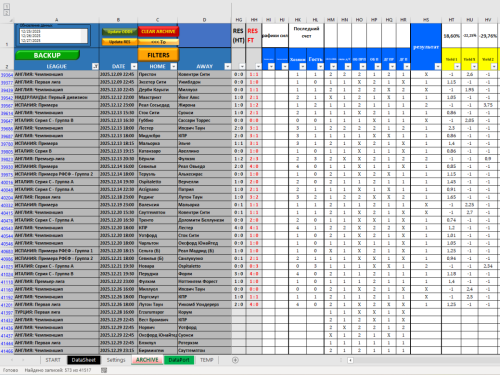Select column HS header
The image size is (500, 375).
pos(426,20)
